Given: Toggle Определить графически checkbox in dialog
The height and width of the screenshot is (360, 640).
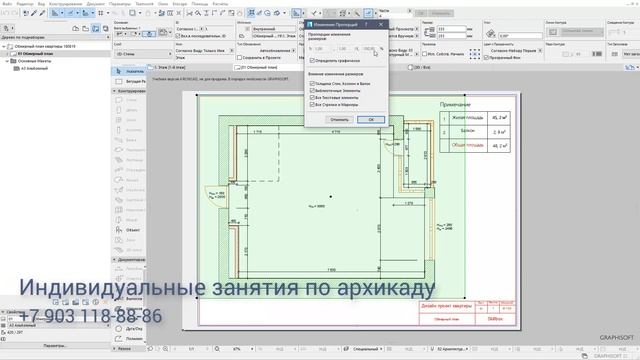Looking at the screenshot, I should pos(312,60).
